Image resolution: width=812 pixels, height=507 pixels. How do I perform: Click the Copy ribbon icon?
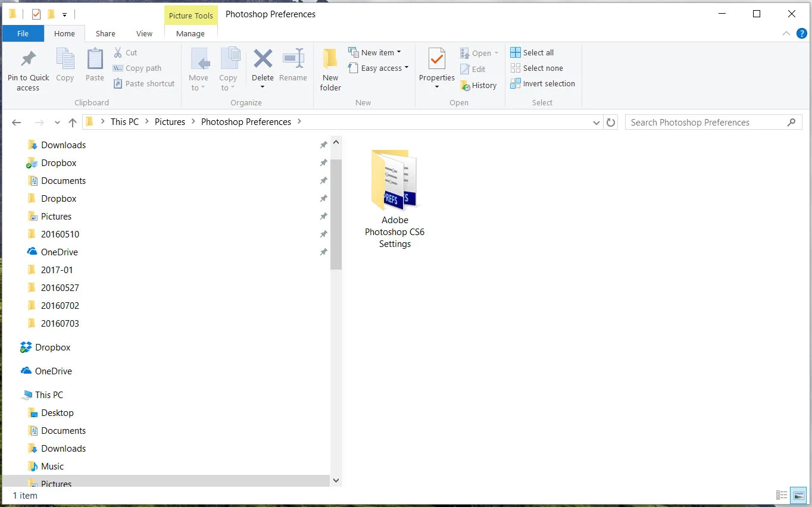point(65,60)
